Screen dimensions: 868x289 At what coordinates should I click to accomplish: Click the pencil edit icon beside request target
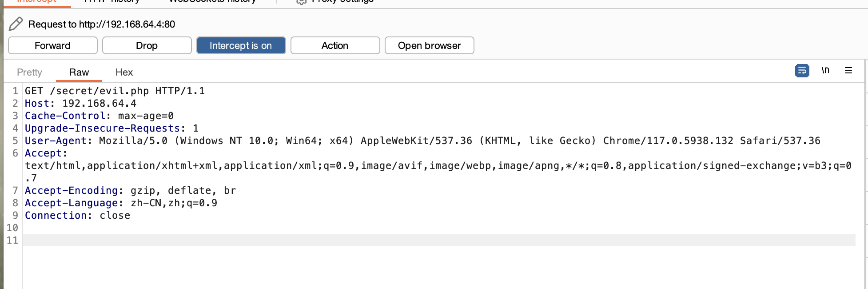click(16, 24)
